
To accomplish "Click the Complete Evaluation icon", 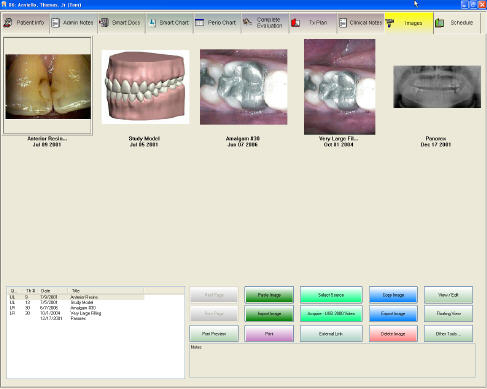I will 247,22.
